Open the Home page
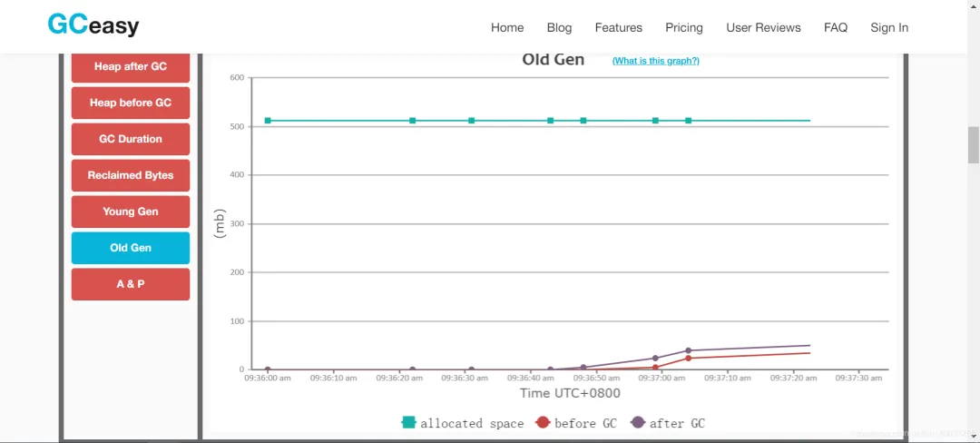The image size is (980, 443). coord(507,27)
